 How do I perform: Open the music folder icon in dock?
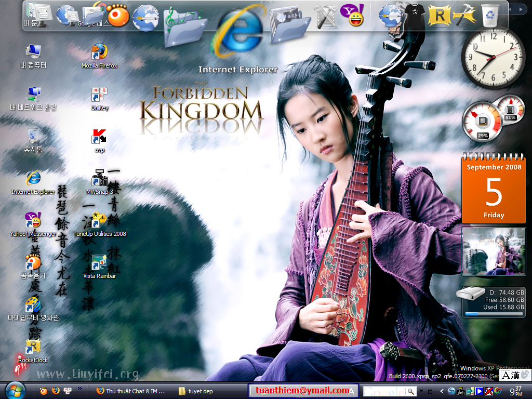pyautogui.click(x=185, y=27)
